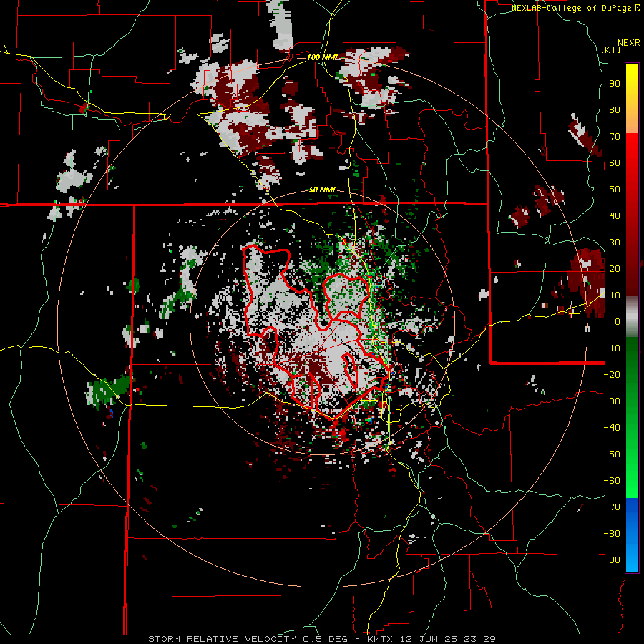Click the "NEXR" label at top right
Image resolution: width=644 pixels, height=644 pixels.
click(x=629, y=43)
